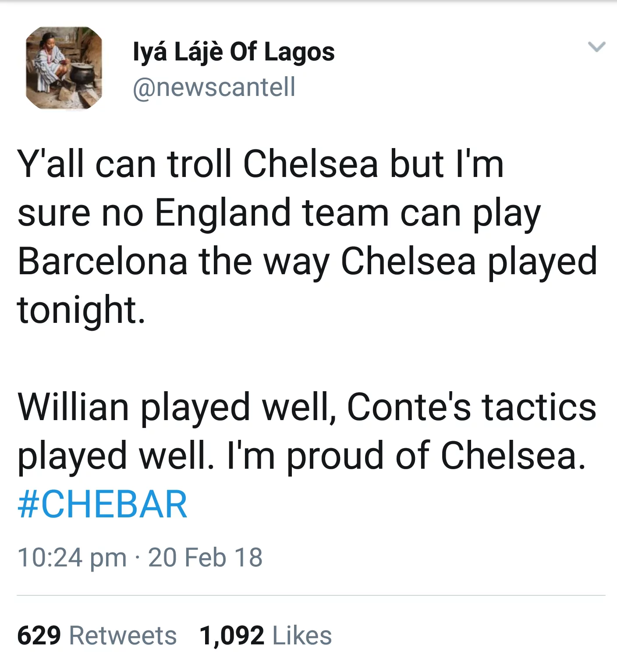The height and width of the screenshot is (672, 617).
Task: Click the 20 Feb 18 date
Action: pyautogui.click(x=205, y=557)
